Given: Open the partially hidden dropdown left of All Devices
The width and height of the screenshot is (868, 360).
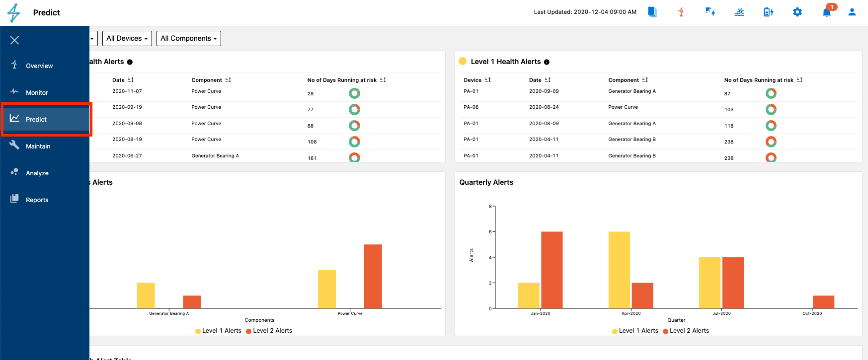Looking at the screenshot, I should 92,38.
